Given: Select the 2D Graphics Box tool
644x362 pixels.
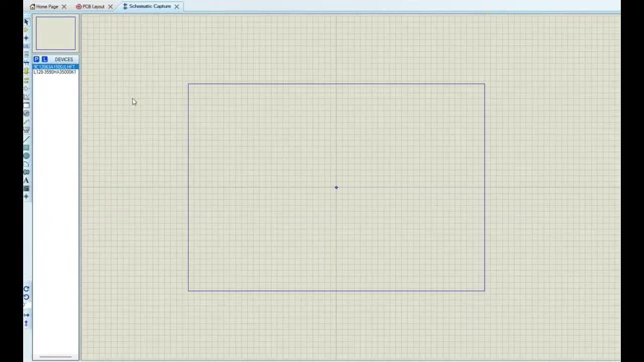Looking at the screenshot, I should click(26, 148).
